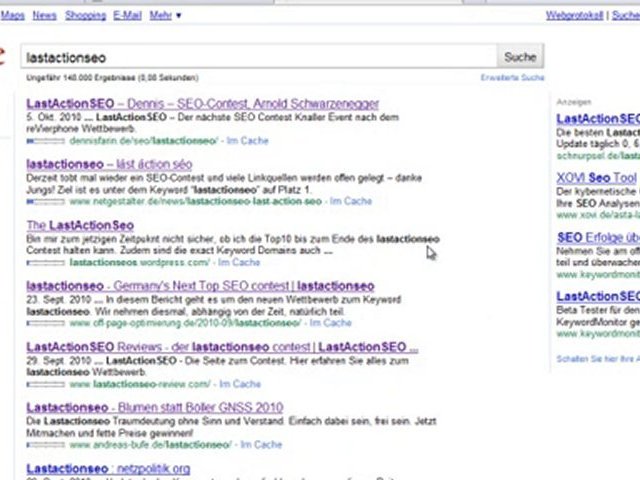Open the Maps link in top bar

11,16
